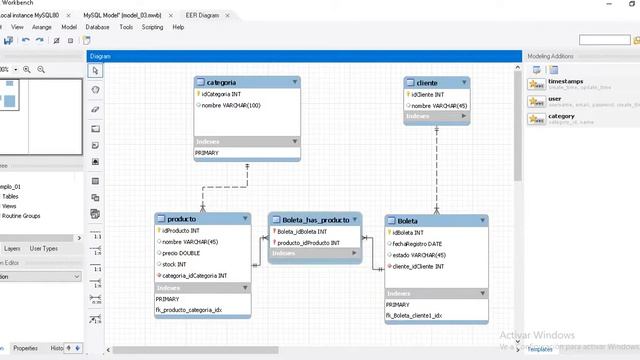
Task: Collapse the Boleta table
Action: coord(482,220)
